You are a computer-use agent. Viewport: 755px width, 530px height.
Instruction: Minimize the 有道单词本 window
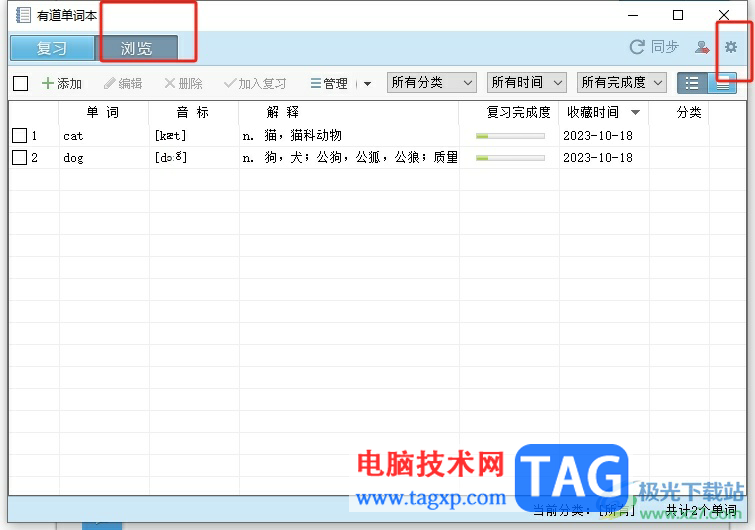click(633, 15)
